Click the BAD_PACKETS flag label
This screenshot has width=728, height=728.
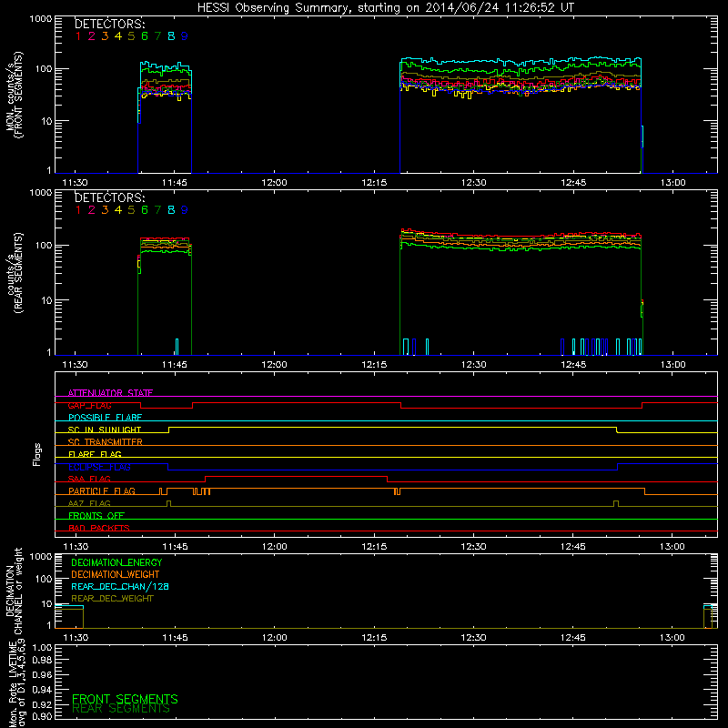pyautogui.click(x=99, y=528)
